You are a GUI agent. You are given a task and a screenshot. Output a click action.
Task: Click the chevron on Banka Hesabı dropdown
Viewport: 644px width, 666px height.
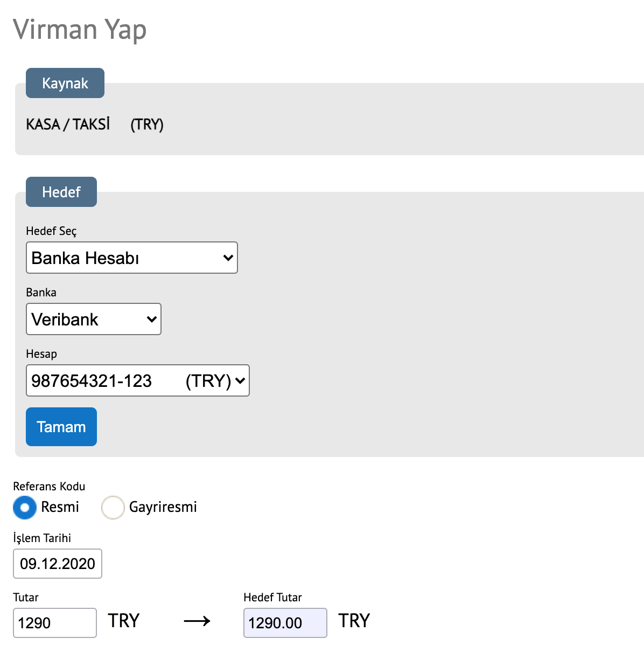pos(228,258)
